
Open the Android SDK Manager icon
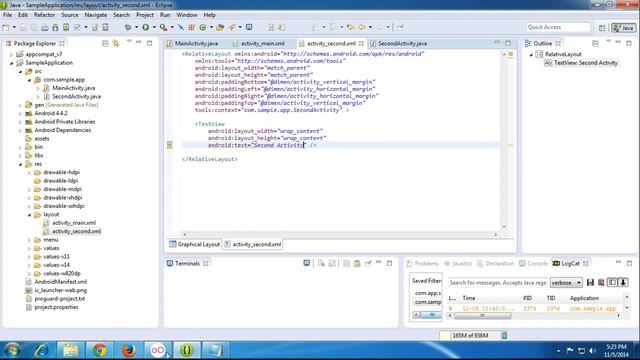click(55, 27)
